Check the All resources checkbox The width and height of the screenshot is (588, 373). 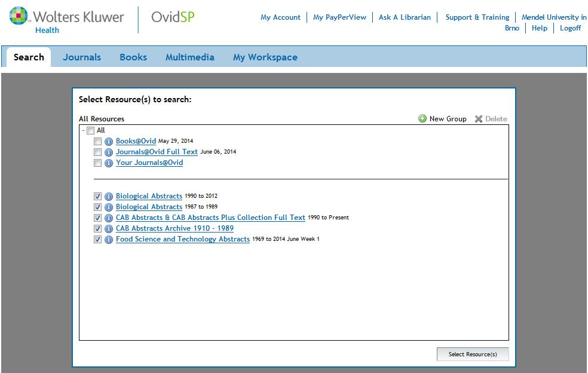[x=90, y=130]
